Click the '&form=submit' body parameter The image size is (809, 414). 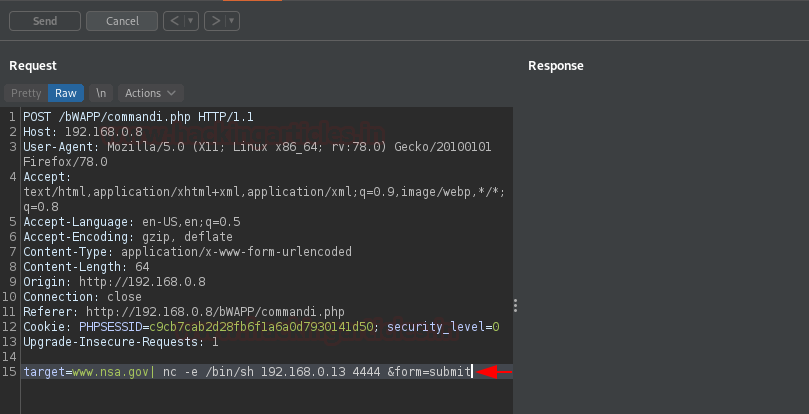[x=429, y=372]
